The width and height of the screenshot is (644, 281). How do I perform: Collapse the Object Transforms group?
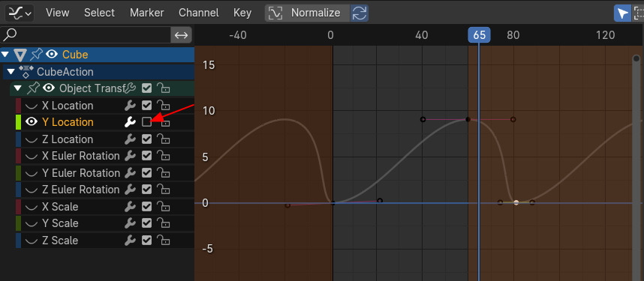18,88
